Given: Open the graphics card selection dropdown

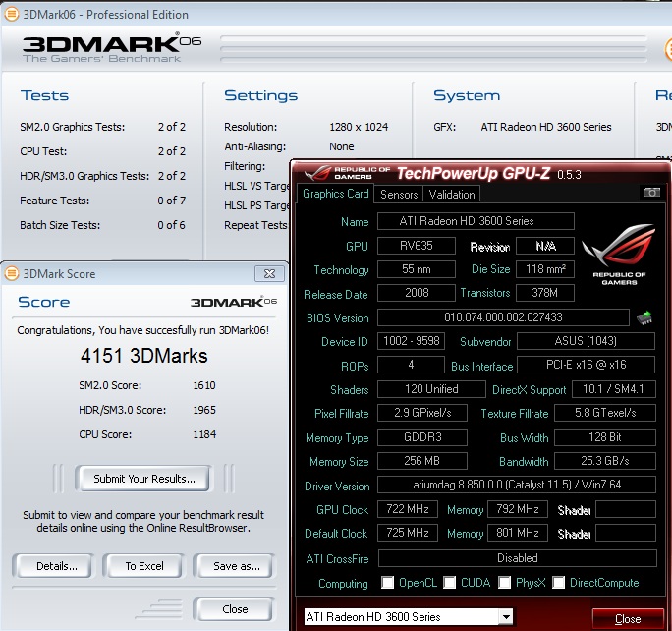Looking at the screenshot, I should click(506, 617).
